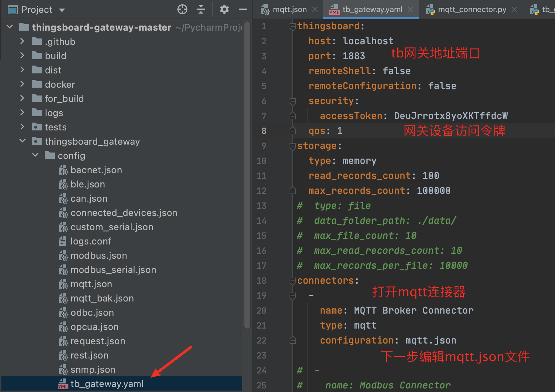Fold the thingsboard block at line 1

(x=293, y=26)
